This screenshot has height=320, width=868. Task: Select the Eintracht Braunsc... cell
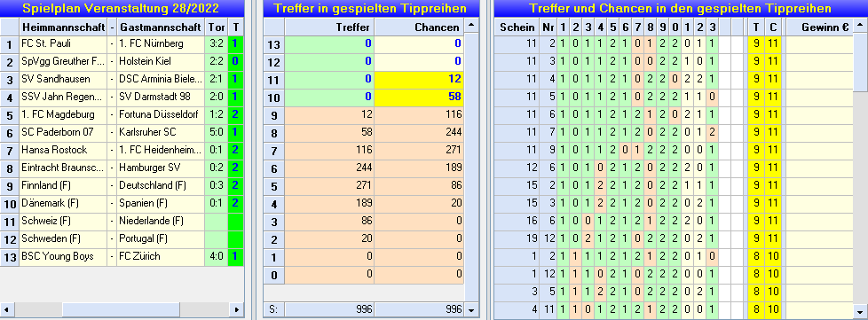point(63,168)
